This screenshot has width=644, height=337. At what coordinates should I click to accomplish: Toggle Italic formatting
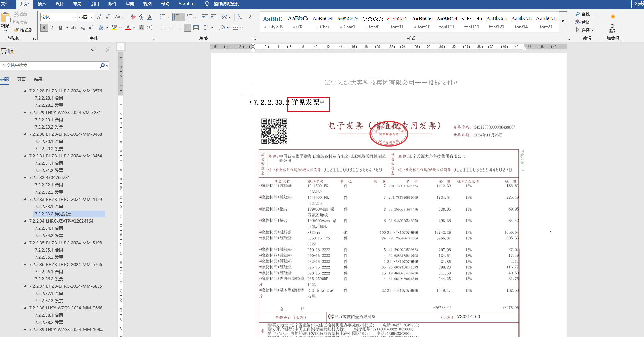[x=52, y=28]
